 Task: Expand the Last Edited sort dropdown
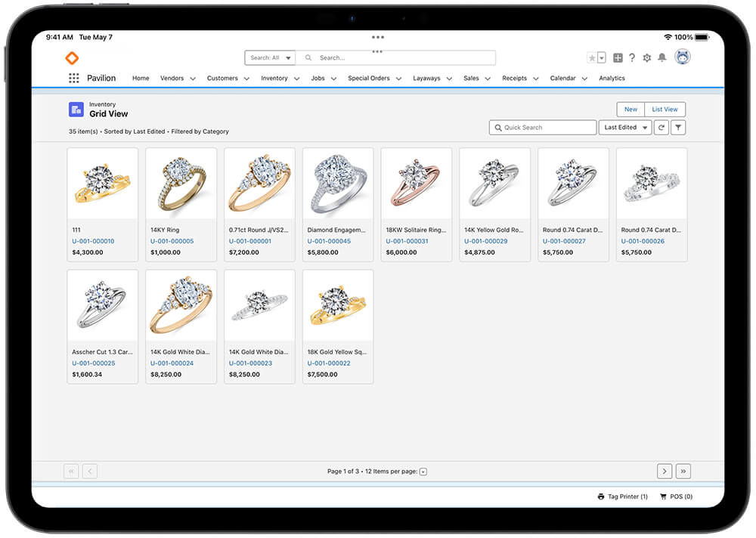pyautogui.click(x=624, y=128)
